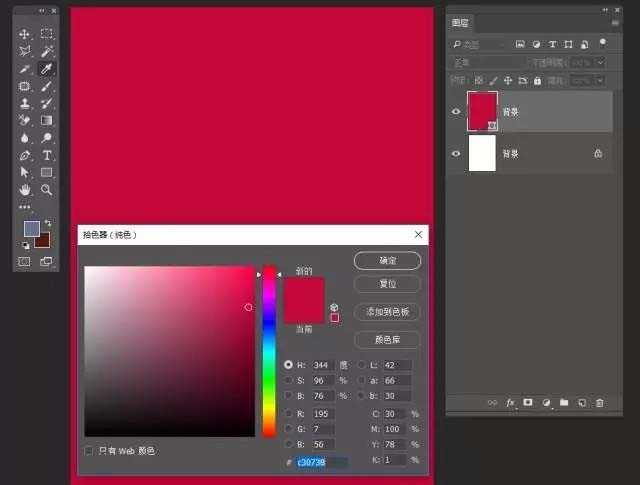Screen dimensions: 640x485
Task: Switch to the 图层 panel tab
Action: click(460, 21)
